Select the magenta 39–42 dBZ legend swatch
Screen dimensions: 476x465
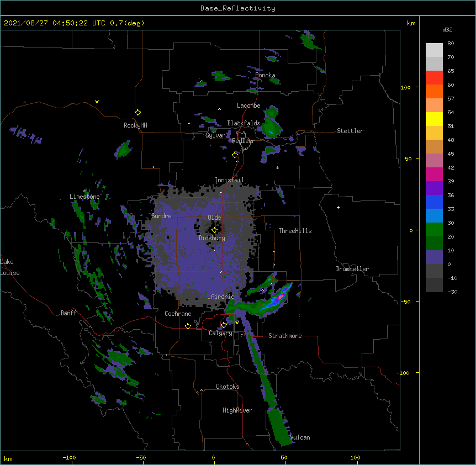(434, 174)
